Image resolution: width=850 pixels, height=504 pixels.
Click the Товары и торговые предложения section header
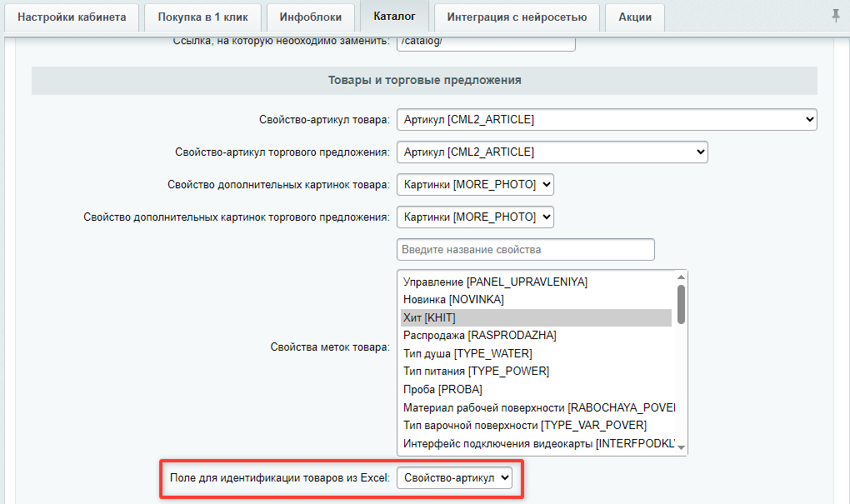point(424,80)
